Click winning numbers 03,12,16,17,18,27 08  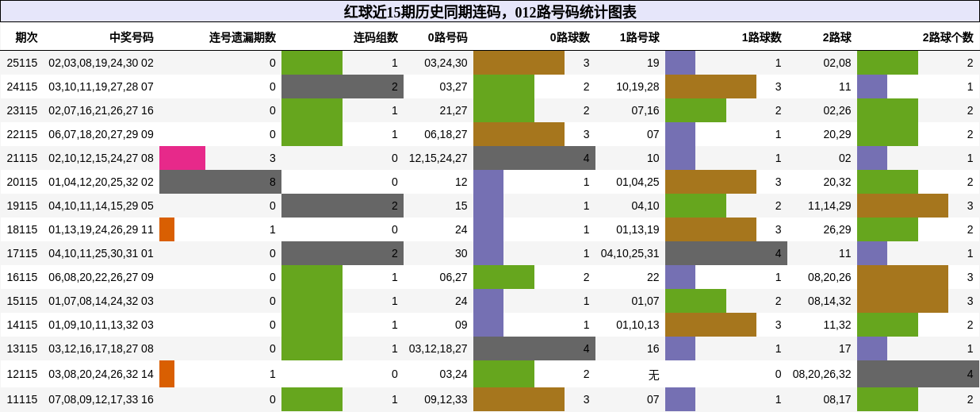pos(101,348)
